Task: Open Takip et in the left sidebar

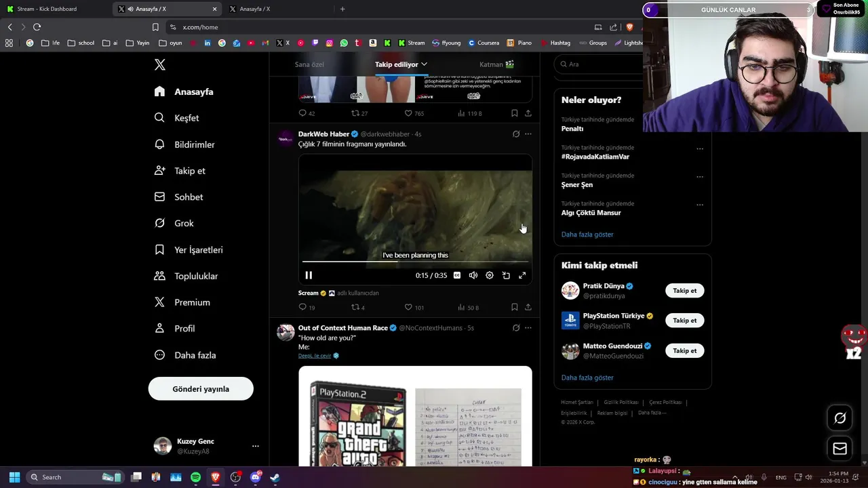Action: 180,171
